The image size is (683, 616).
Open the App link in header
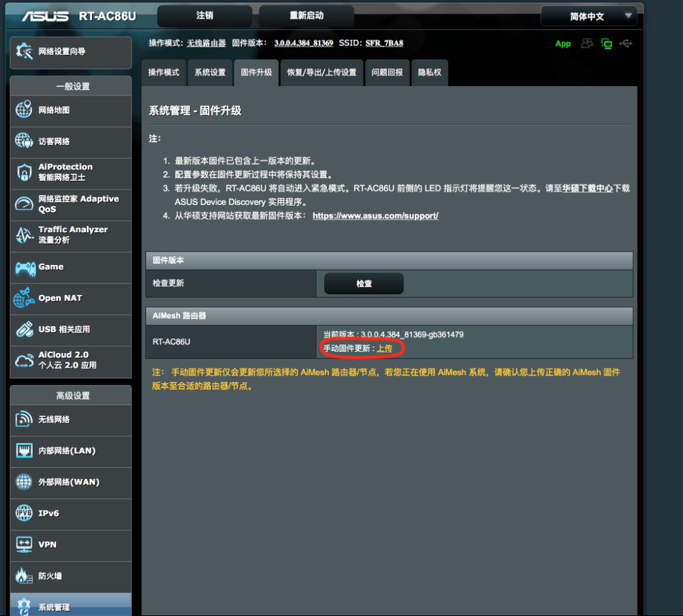coord(563,43)
